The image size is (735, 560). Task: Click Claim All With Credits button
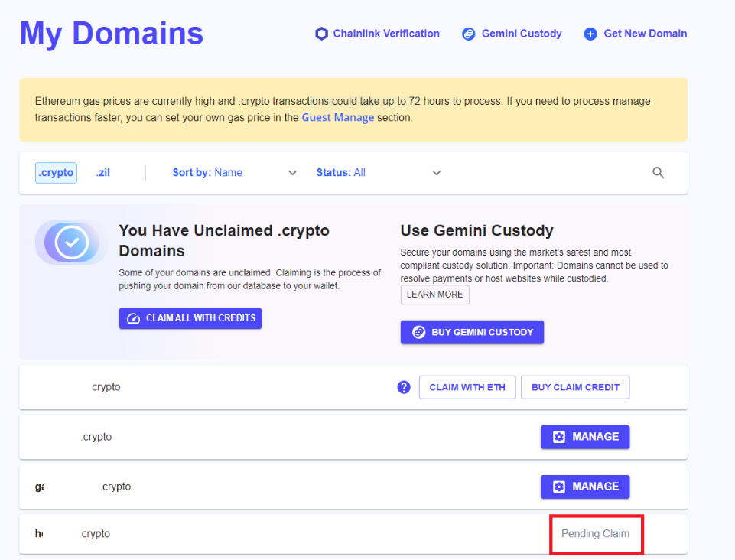tap(190, 318)
